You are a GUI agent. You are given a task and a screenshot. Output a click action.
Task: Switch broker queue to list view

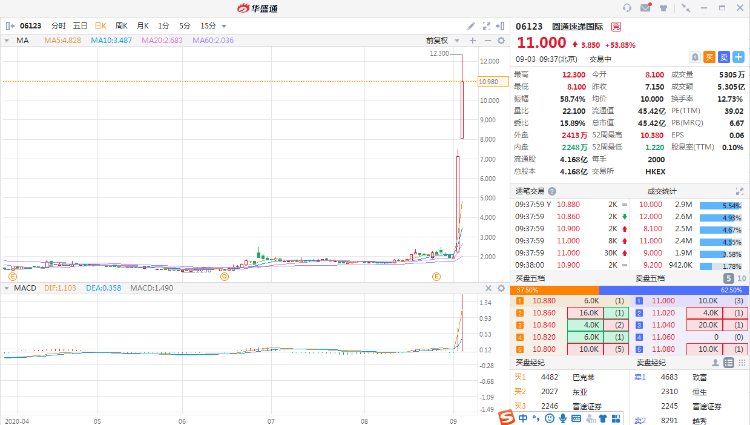tap(728, 363)
